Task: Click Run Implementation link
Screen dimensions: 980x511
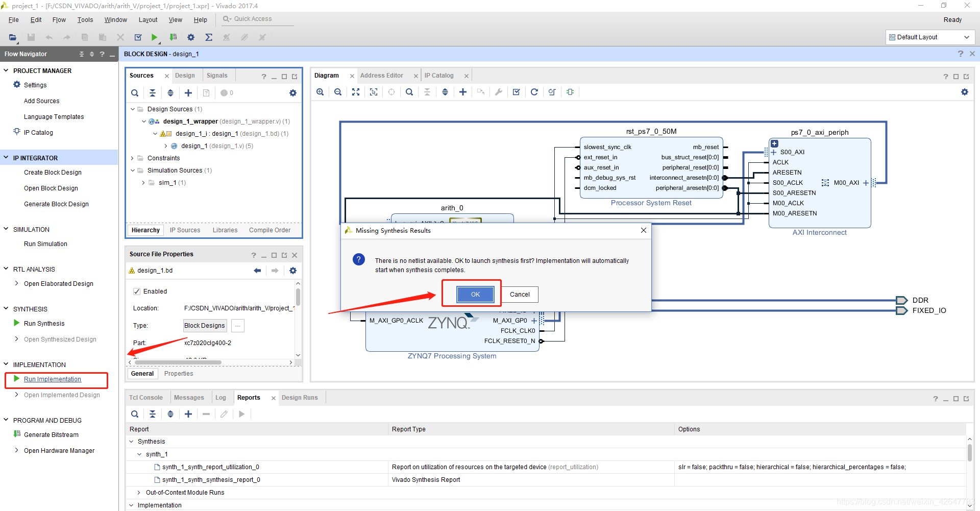Action: point(53,379)
